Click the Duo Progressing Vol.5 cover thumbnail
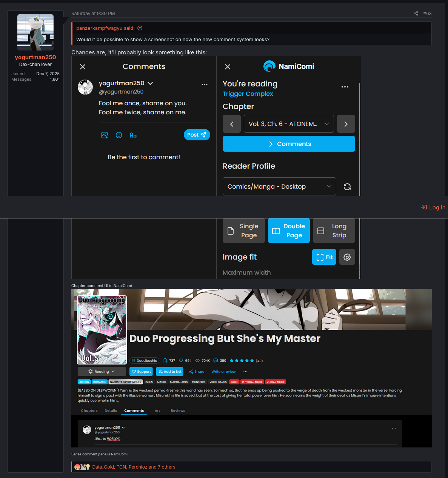Screen dimensions: 448x478 click(102, 330)
